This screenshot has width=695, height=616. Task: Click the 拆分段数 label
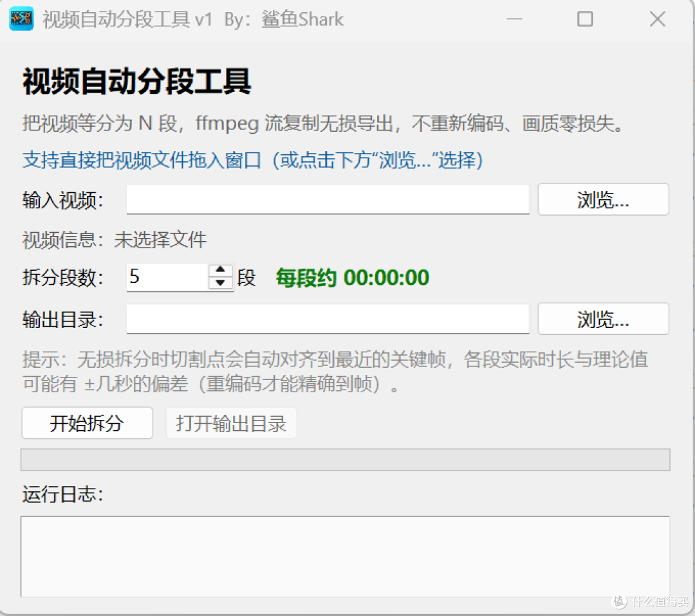[x=63, y=278]
